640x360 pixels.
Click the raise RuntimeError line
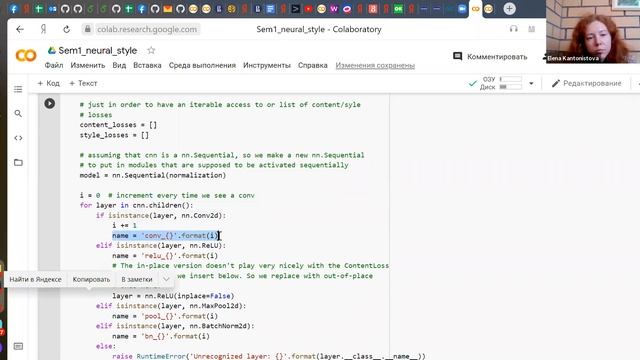[x=269, y=356]
